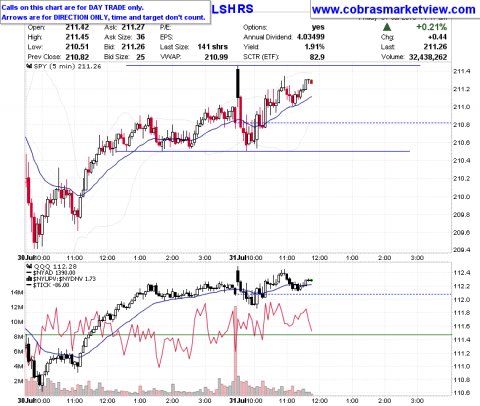This screenshot has height=406, width=480.
Task: Select the Ask Size value 36
Action: coord(141,37)
